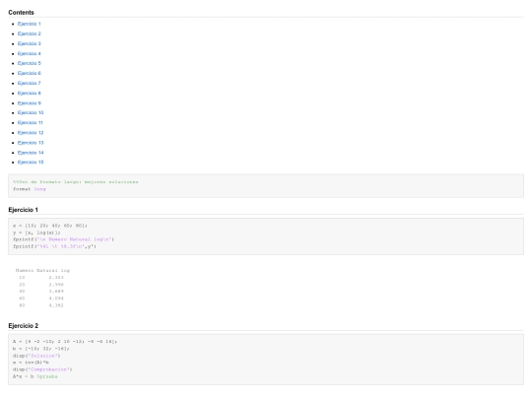This screenshot has height=399, width=532.
Task: Click the output value 2.996
Action: click(x=56, y=285)
